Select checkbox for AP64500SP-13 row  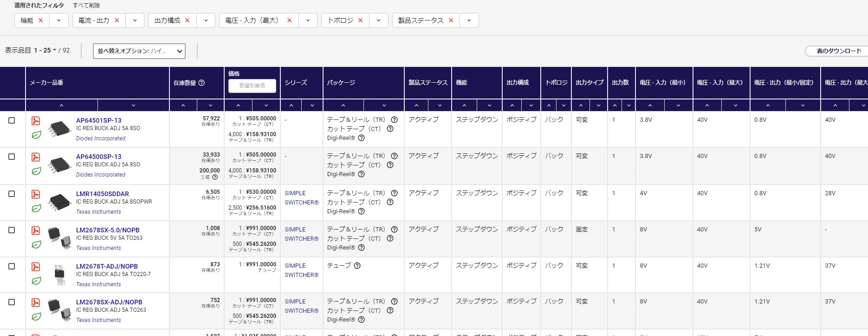pos(12,157)
